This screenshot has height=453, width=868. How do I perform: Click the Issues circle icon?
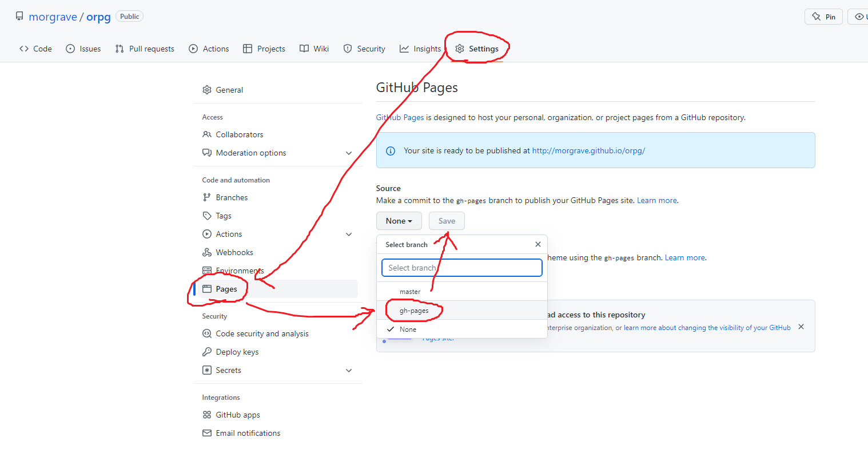(70, 49)
